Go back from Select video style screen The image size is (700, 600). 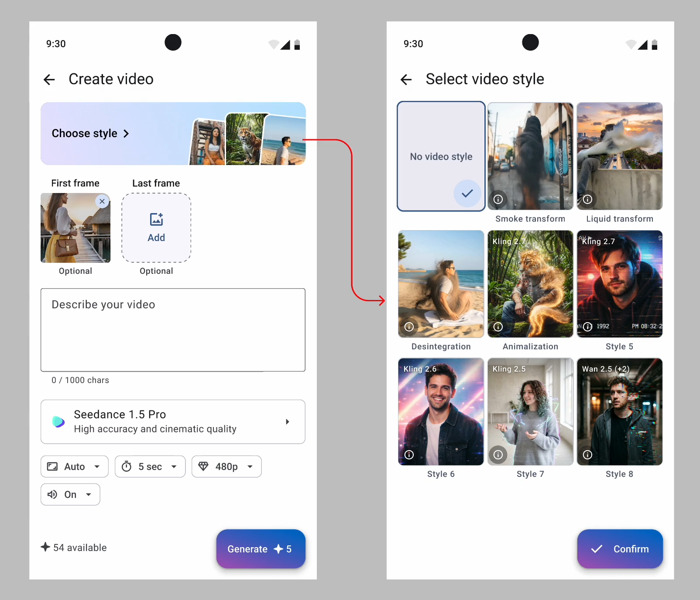click(x=406, y=79)
